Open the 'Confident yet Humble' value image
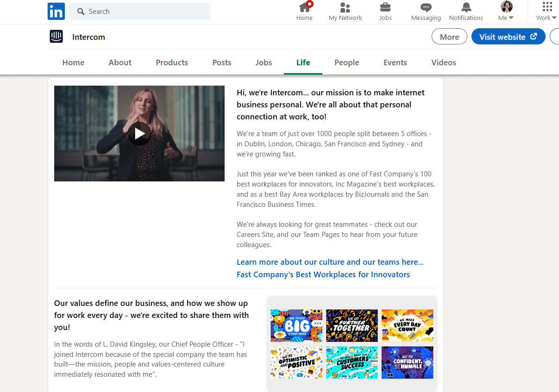The height and width of the screenshot is (392, 559). point(408,362)
